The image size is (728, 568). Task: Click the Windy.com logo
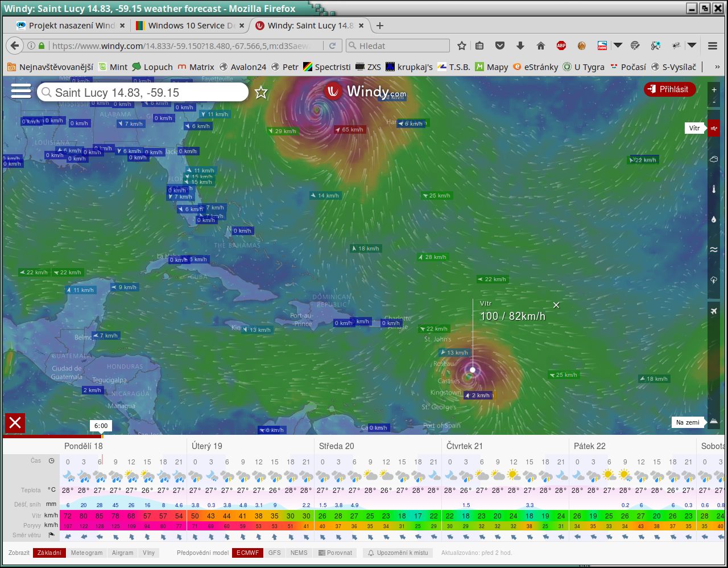pyautogui.click(x=365, y=91)
